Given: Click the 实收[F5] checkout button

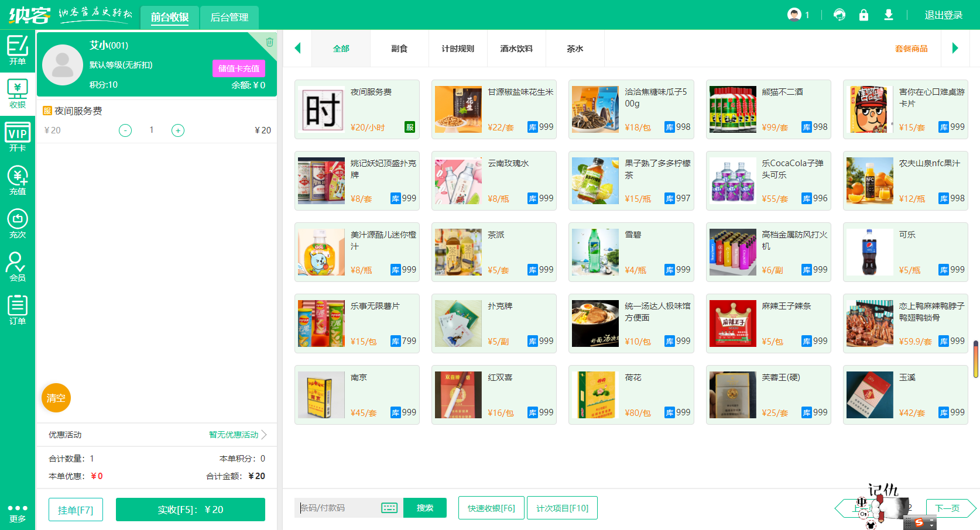Looking at the screenshot, I should [x=190, y=510].
